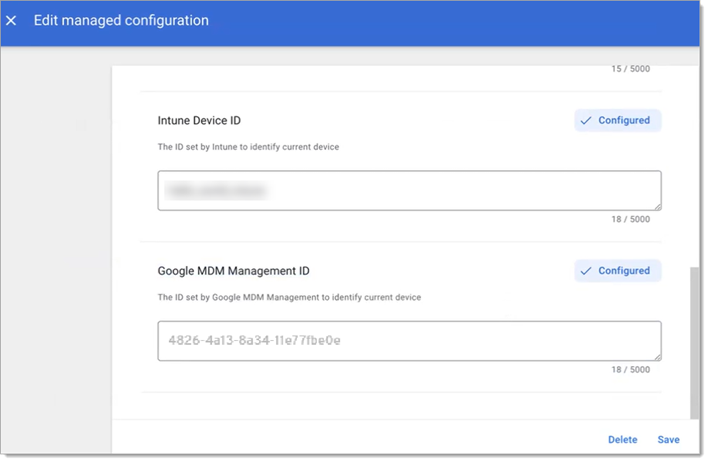Close the Edit managed configuration dialog
This screenshot has height=462, width=708.
[x=12, y=21]
